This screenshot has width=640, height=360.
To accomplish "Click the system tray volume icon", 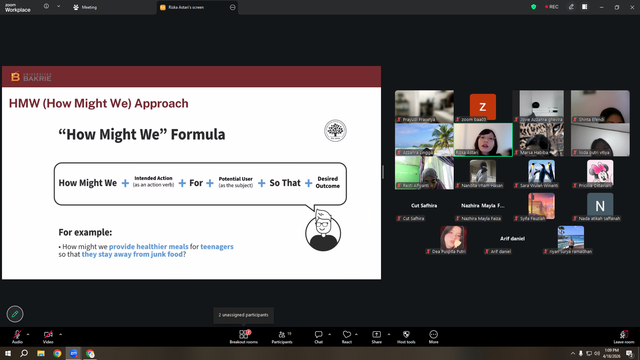I will (596, 353).
